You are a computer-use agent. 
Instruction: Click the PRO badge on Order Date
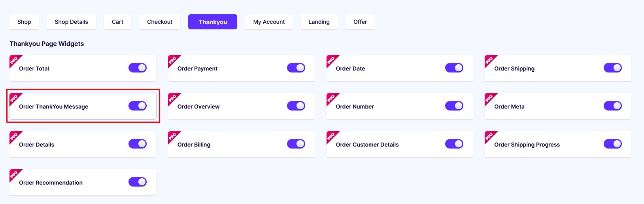click(x=332, y=60)
